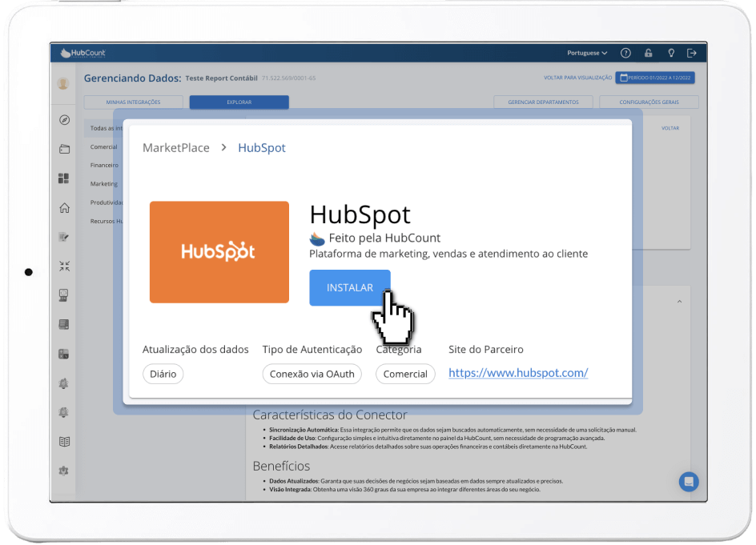Image resolution: width=756 pixels, height=545 pixels.
Task: Open the chat bubble widget
Action: tap(689, 482)
